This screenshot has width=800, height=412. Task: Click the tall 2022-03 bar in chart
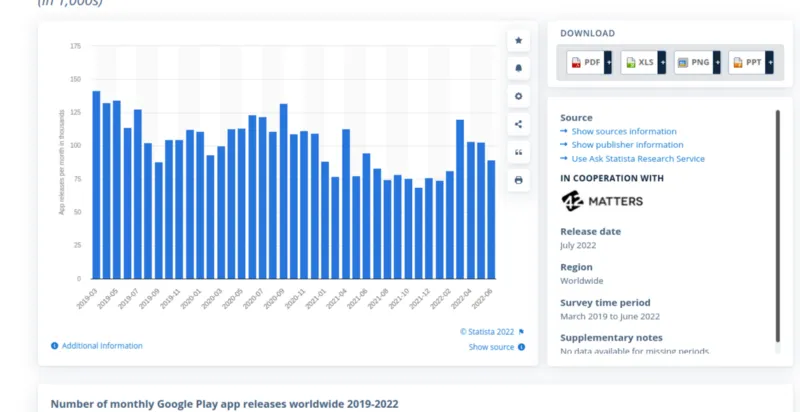pos(460,199)
